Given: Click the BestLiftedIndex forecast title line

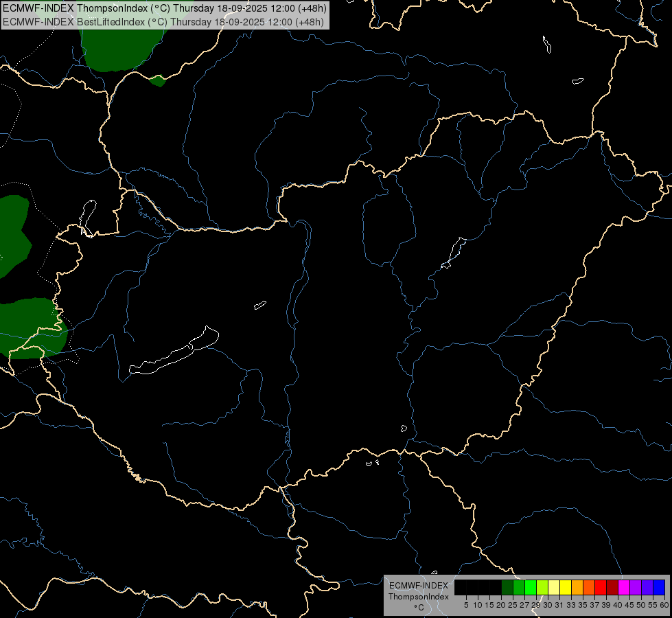Looking at the screenshot, I should (x=163, y=22).
